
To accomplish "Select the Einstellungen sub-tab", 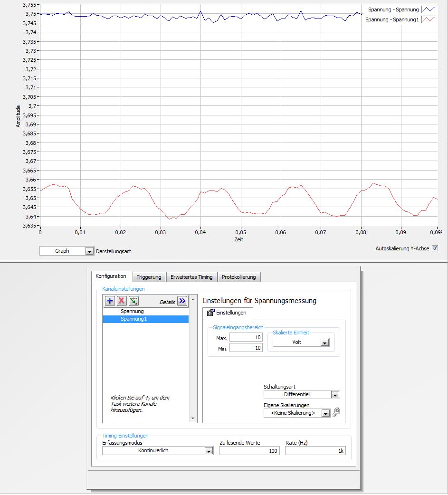I will (227, 313).
